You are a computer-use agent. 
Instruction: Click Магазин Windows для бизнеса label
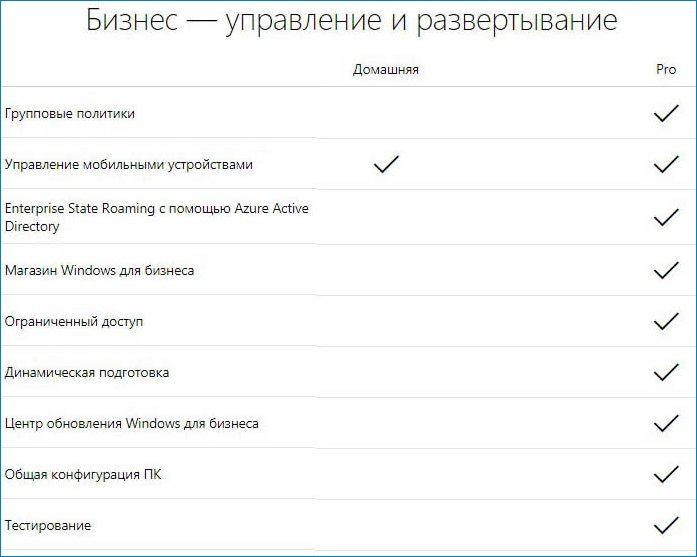point(100,270)
